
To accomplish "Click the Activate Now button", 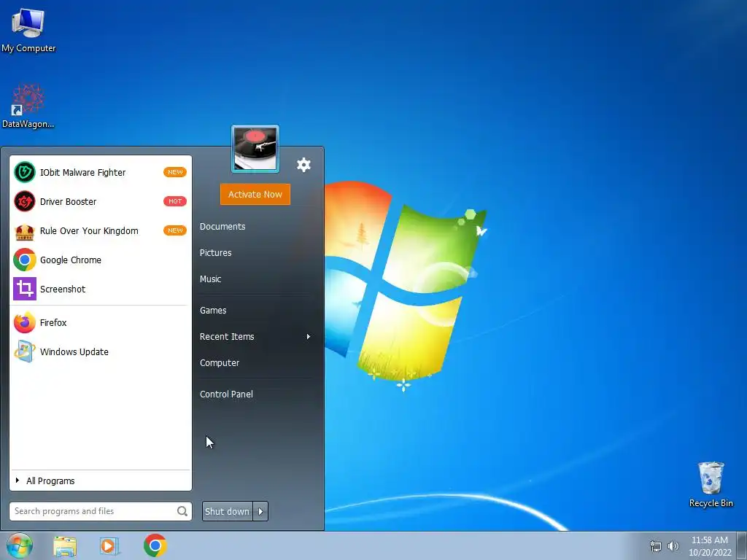I will point(255,194).
